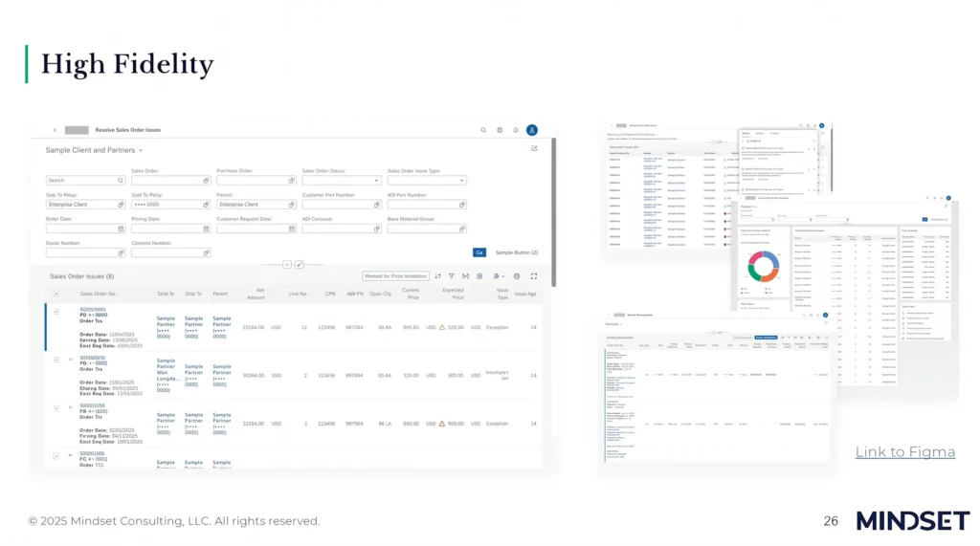Open calendar picker for Customer Request Date
This screenshot has width=980, height=546.
291,229
